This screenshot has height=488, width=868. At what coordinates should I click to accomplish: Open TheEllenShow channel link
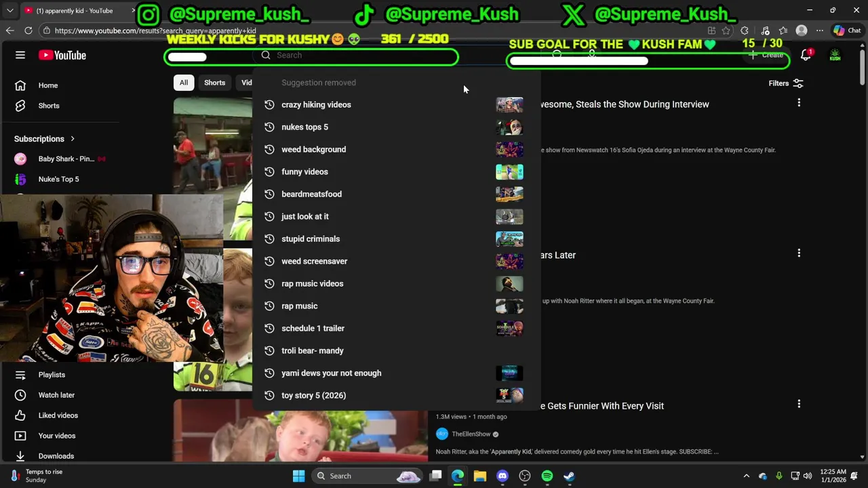[471, 434]
